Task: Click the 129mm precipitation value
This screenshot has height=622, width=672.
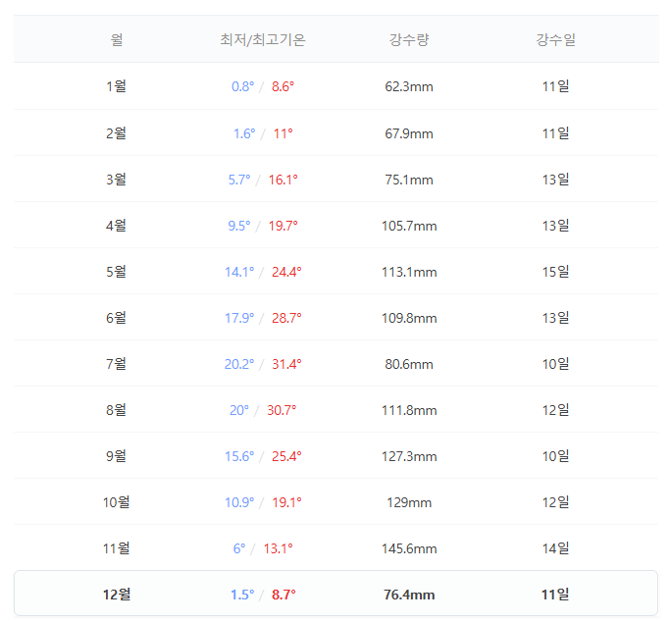Action: (x=409, y=502)
